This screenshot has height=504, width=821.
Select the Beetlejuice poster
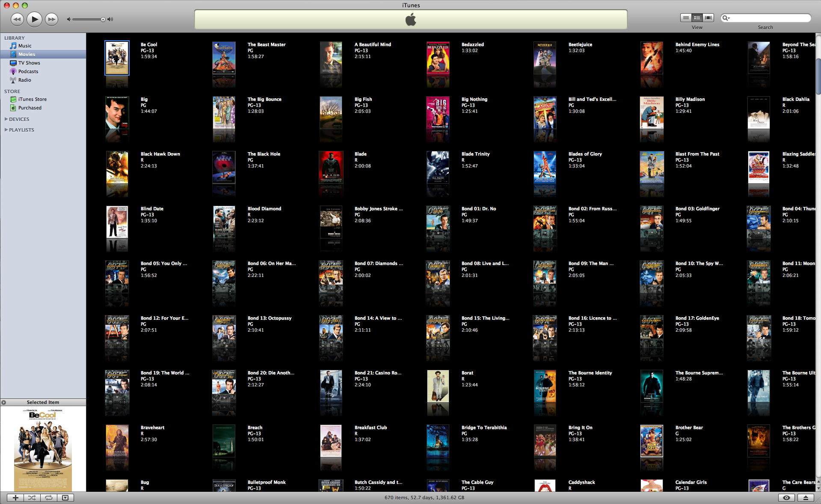click(545, 58)
